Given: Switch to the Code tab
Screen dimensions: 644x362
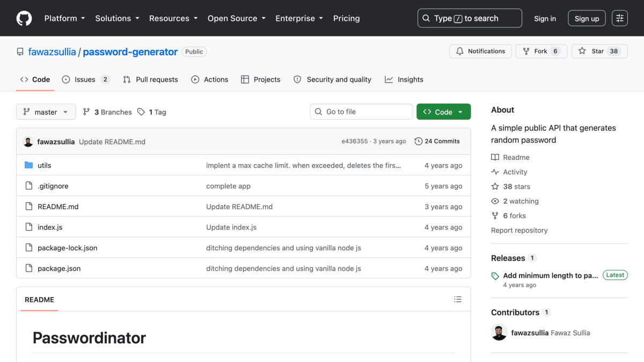Looking at the screenshot, I should 35,79.
